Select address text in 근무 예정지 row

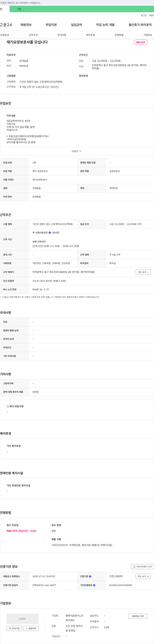coord(64,272)
